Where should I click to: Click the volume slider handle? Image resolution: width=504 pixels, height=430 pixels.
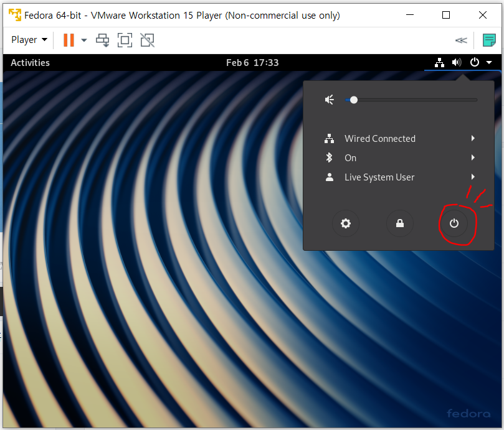(354, 100)
